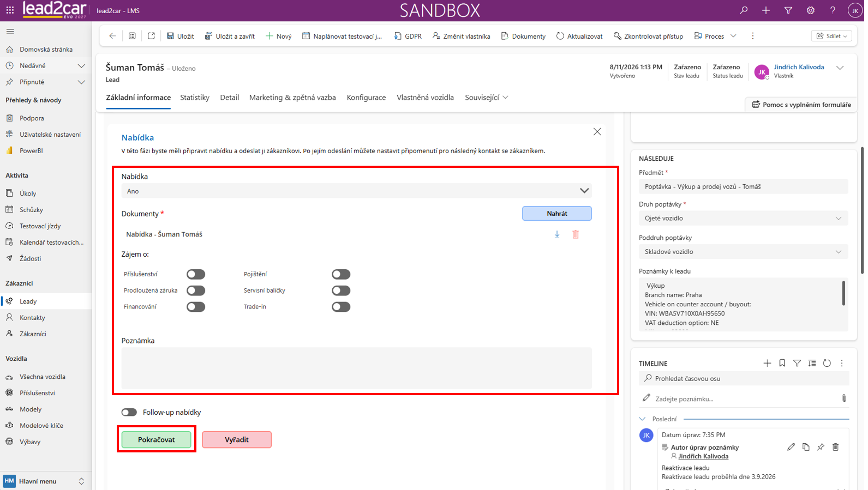Delete the Nabídka - Šuman Tomáš document
This screenshot has height=490, width=868.
point(576,234)
